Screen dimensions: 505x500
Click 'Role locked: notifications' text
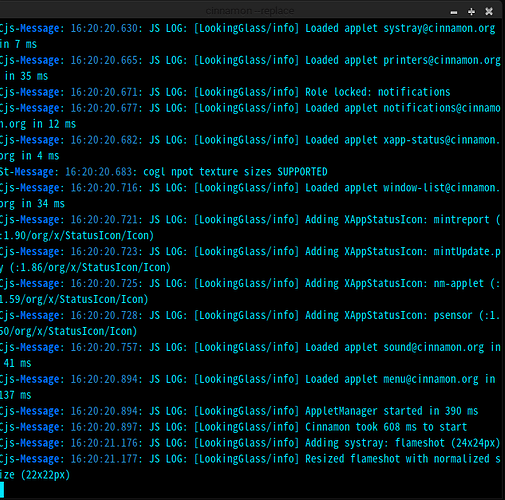coord(378,92)
